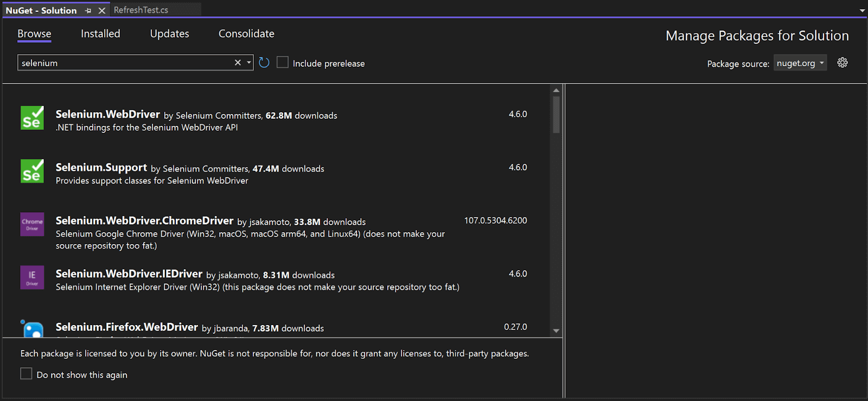Click the ChromeDriver package icon
This screenshot has height=401, width=868.
(32, 224)
